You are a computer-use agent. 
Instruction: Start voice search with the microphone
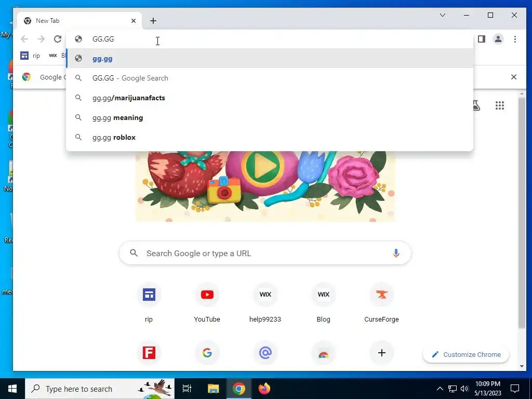pyautogui.click(x=395, y=254)
